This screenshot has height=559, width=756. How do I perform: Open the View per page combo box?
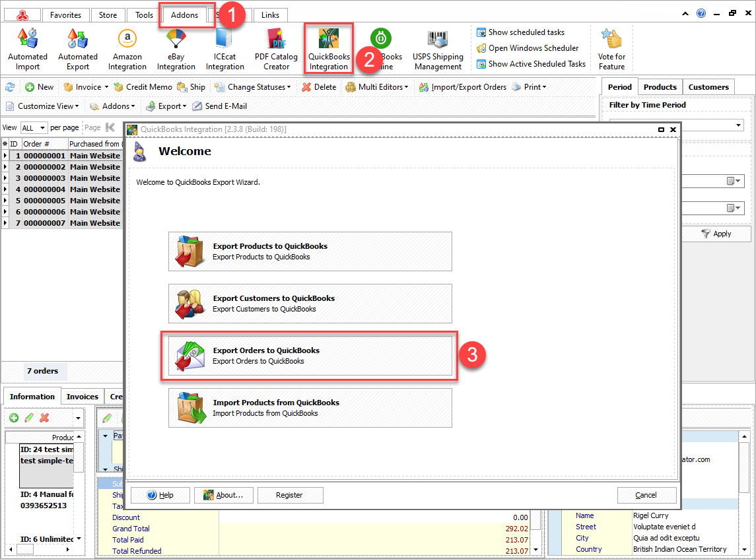tap(34, 127)
